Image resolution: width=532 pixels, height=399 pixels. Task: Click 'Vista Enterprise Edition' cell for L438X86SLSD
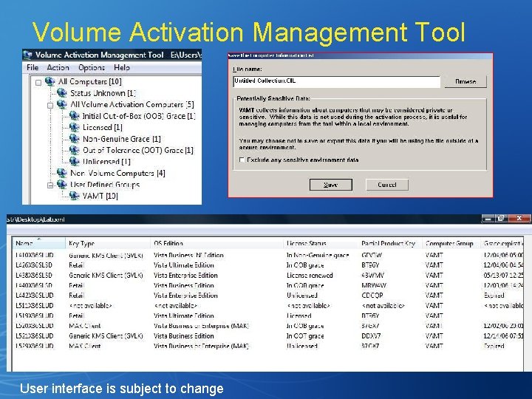pos(185,275)
